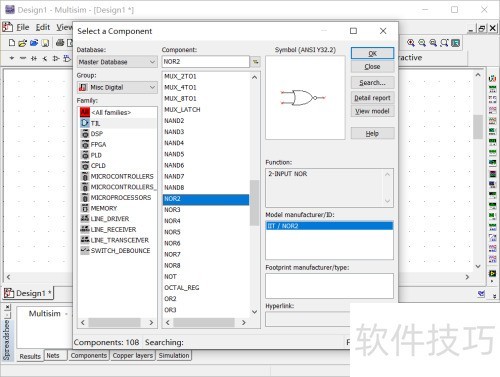Open the Group dropdown showing Misc Digital
Image resolution: width=500 pixels, height=377 pixels.
pos(117,87)
